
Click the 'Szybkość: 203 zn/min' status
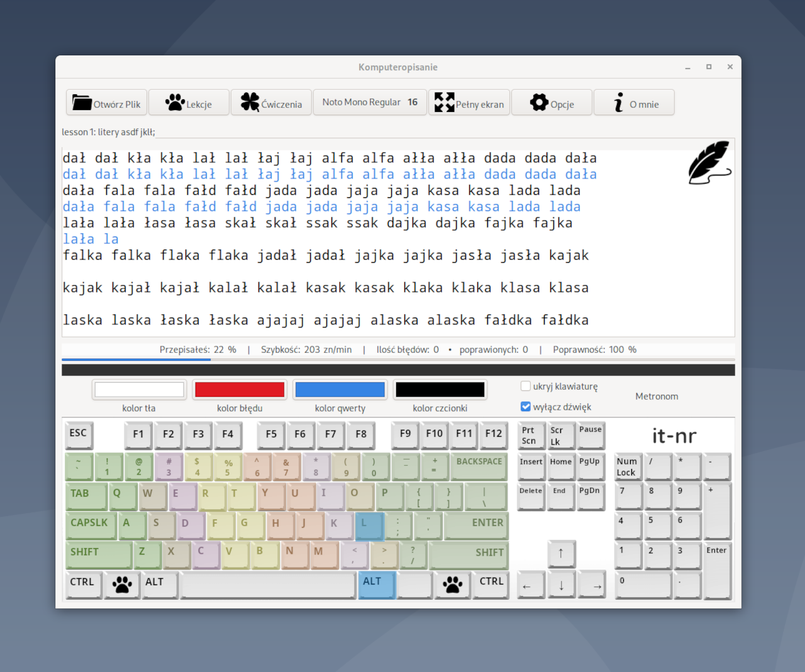pos(306,350)
